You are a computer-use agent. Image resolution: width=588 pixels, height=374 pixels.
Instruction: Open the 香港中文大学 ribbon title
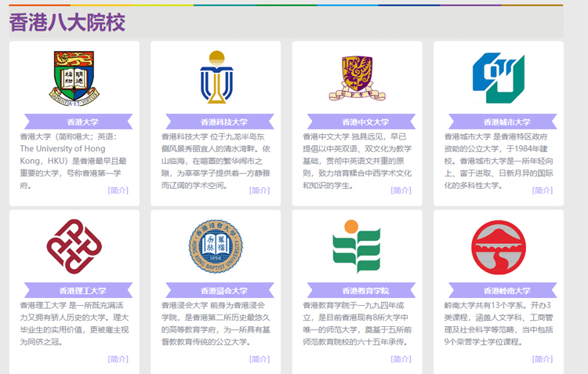click(361, 122)
